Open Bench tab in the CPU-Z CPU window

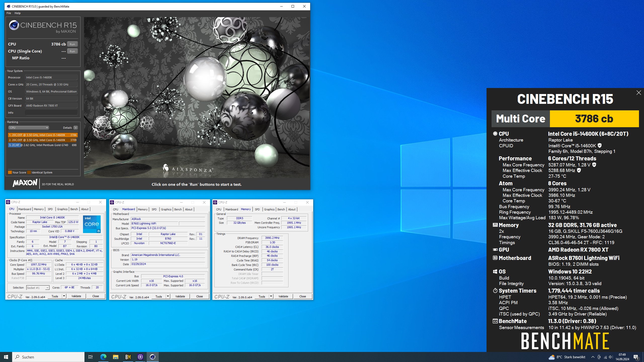tap(74, 209)
